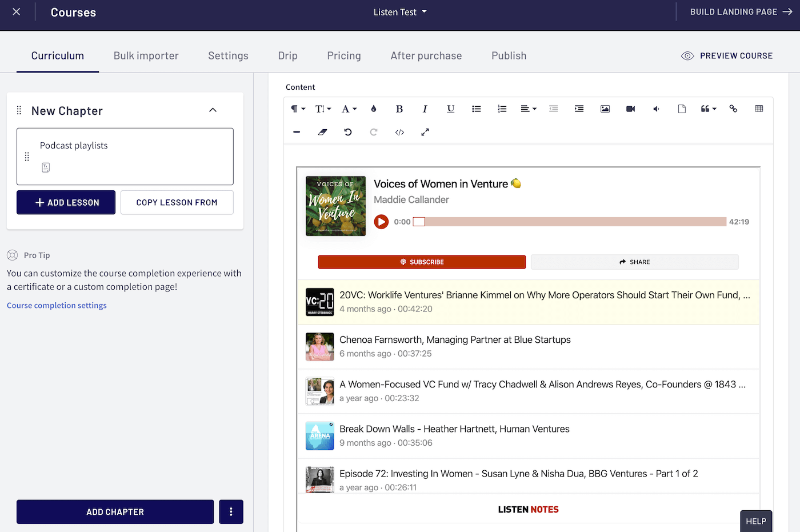Click the podcast audio progress bar
Viewport: 800px width, 532px height.
(570, 222)
